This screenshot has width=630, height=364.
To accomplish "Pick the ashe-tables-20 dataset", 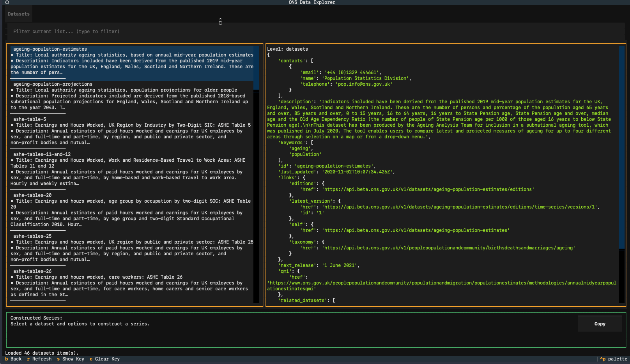I will click(x=132, y=213).
